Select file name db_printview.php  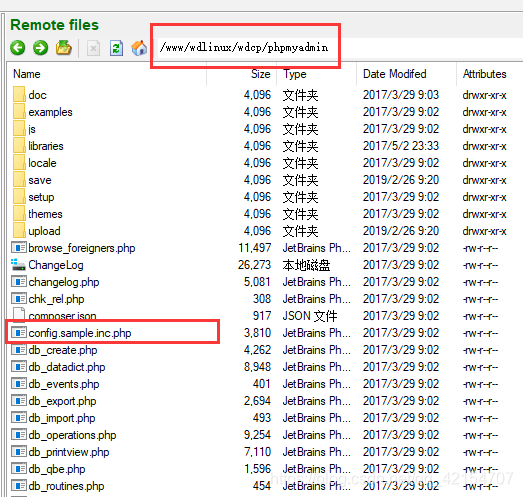pos(69,452)
